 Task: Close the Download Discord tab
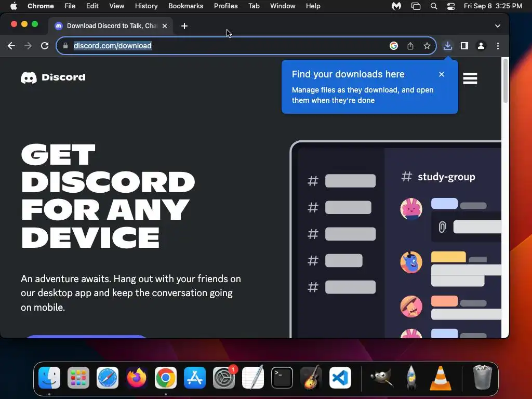tap(165, 26)
